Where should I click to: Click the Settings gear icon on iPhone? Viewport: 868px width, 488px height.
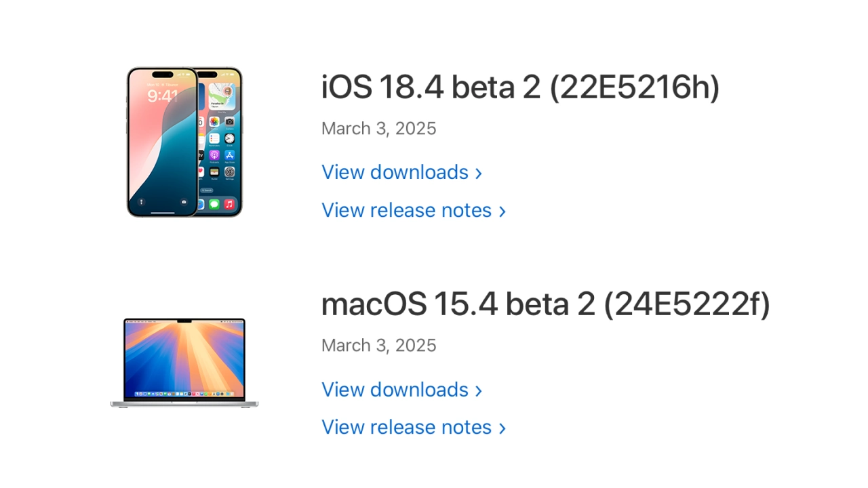point(229,172)
